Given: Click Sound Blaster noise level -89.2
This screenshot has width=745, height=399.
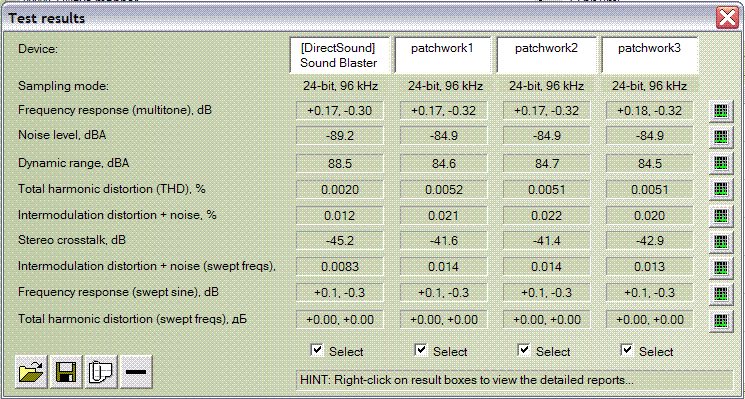Looking at the screenshot, I should (339, 136).
